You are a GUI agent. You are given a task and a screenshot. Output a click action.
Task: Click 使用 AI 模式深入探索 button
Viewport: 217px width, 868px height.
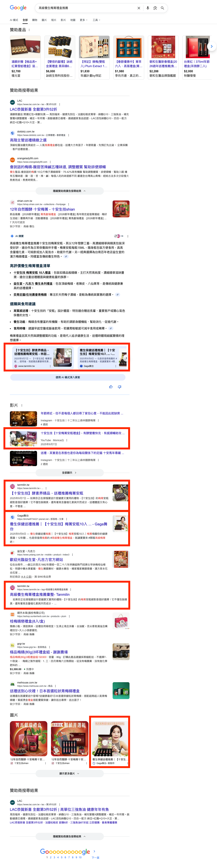click(68, 377)
